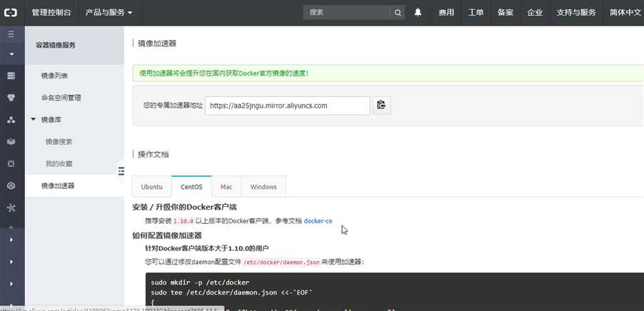Click the 安装 / 升级你的Docker客户端 heading
644x311 pixels.
pos(184,207)
